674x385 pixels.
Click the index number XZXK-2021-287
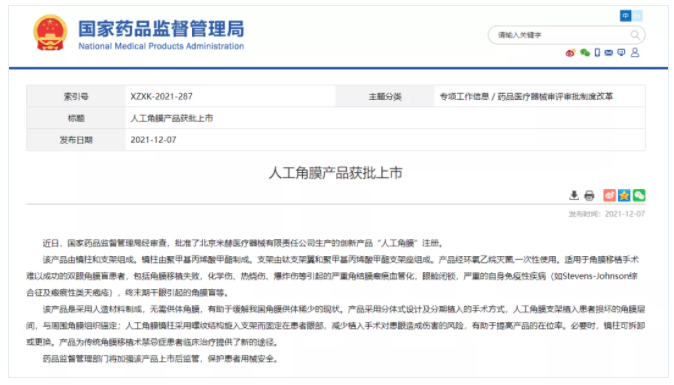click(162, 96)
